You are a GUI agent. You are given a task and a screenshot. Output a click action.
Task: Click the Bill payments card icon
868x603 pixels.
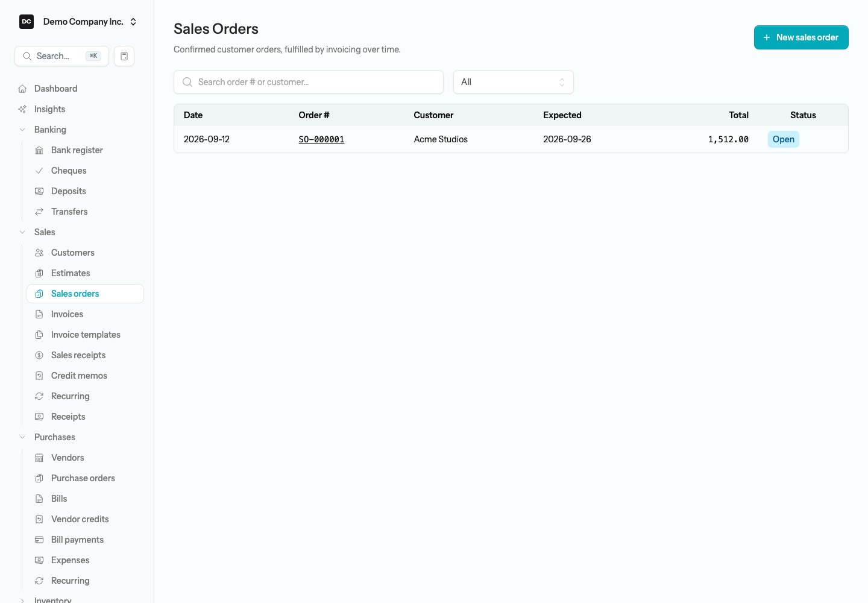point(39,540)
